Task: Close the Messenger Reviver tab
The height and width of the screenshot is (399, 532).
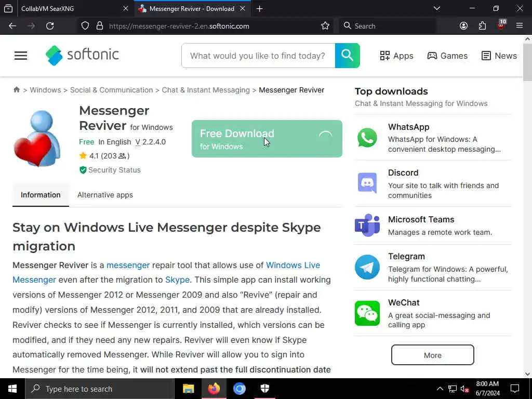Action: click(243, 9)
